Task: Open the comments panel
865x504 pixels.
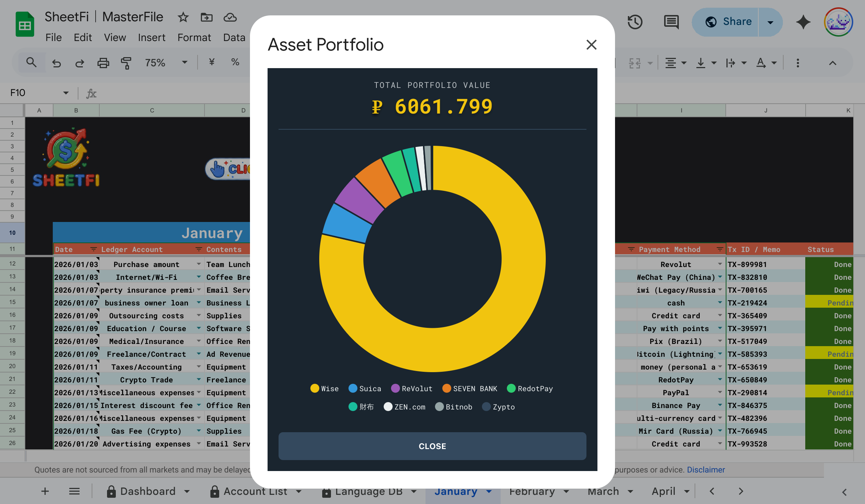Action: (671, 22)
